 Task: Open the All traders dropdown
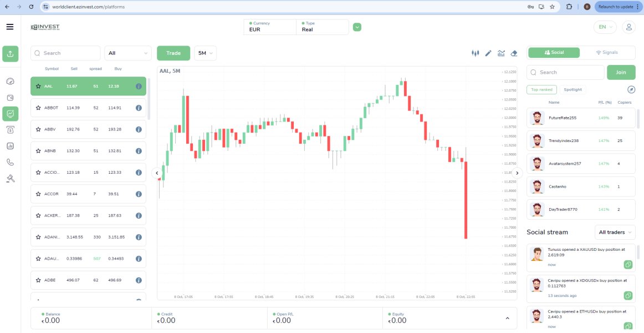(615, 232)
